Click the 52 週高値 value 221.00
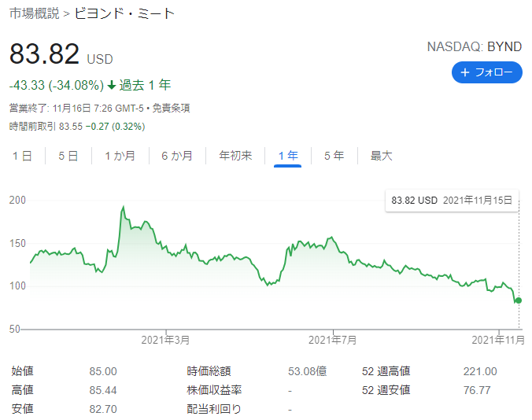The height and width of the screenshot is (420, 532). (480, 371)
